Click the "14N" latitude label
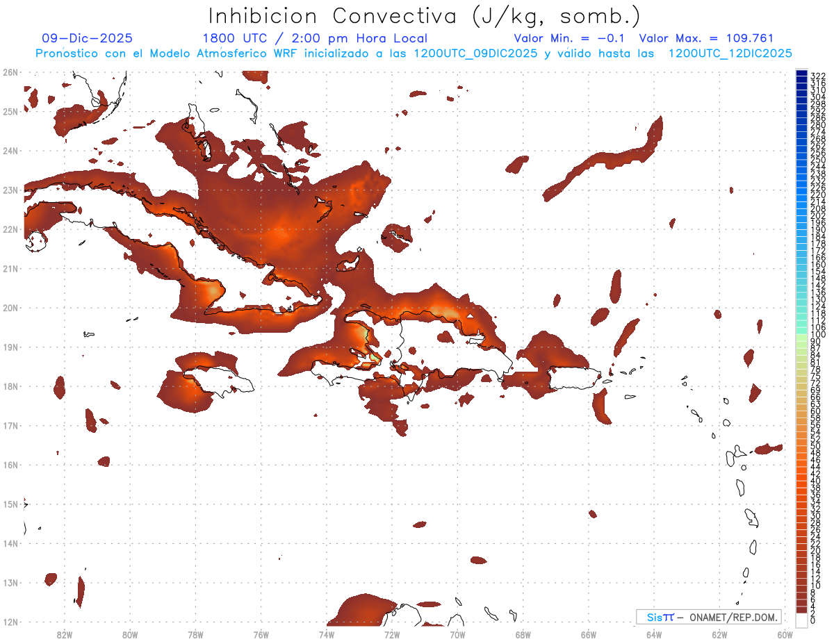The image size is (834, 644). point(10,543)
